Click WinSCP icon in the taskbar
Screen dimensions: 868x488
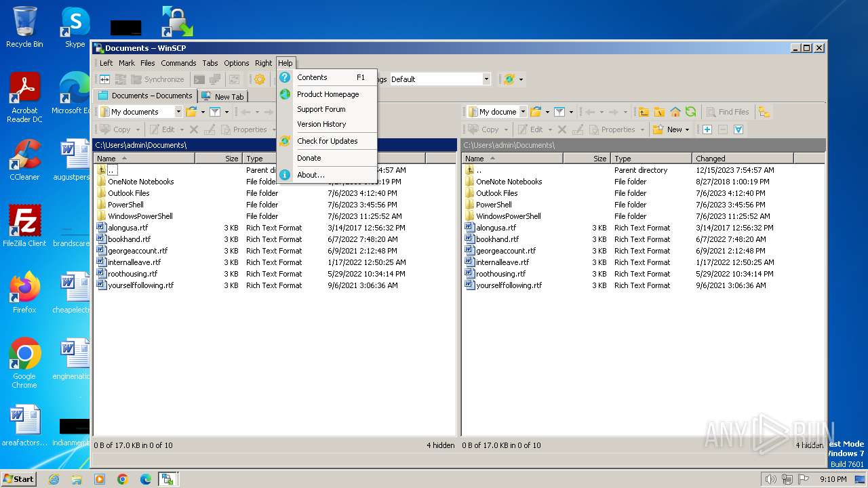click(x=167, y=479)
